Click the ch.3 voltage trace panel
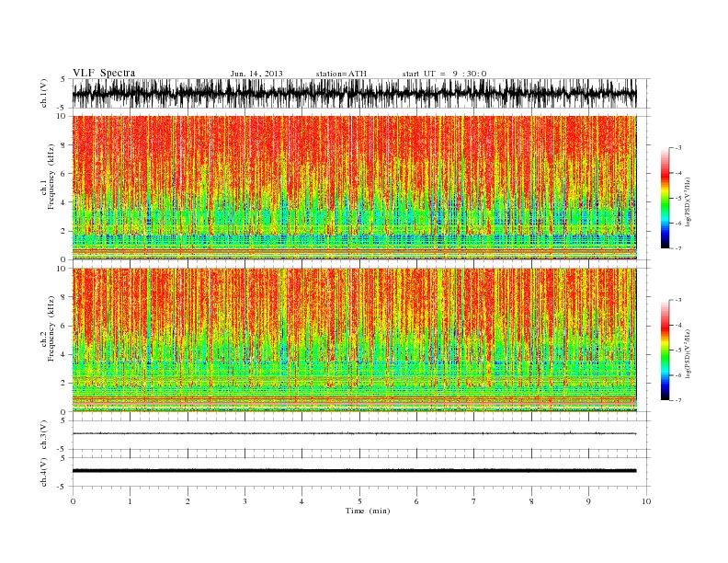 coord(361,435)
